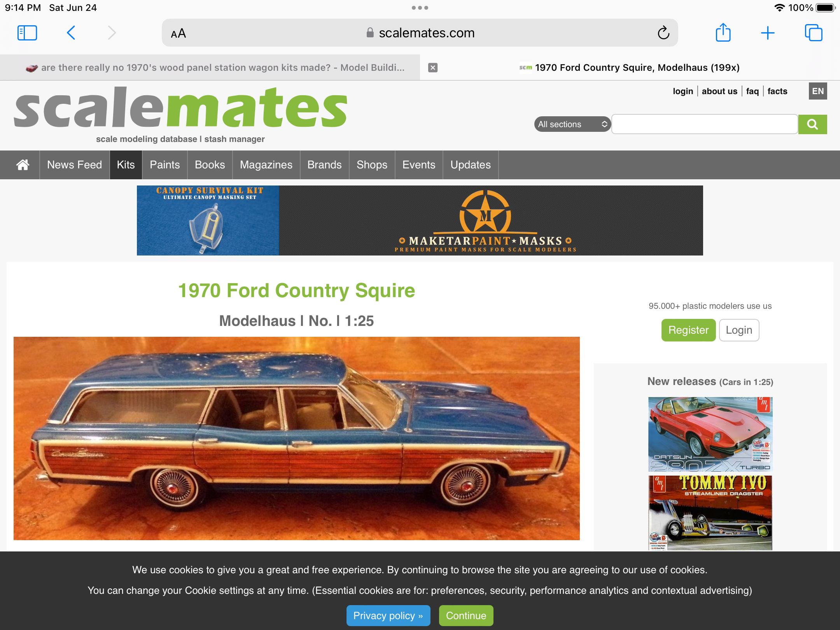Open a new tab with plus icon

point(768,33)
